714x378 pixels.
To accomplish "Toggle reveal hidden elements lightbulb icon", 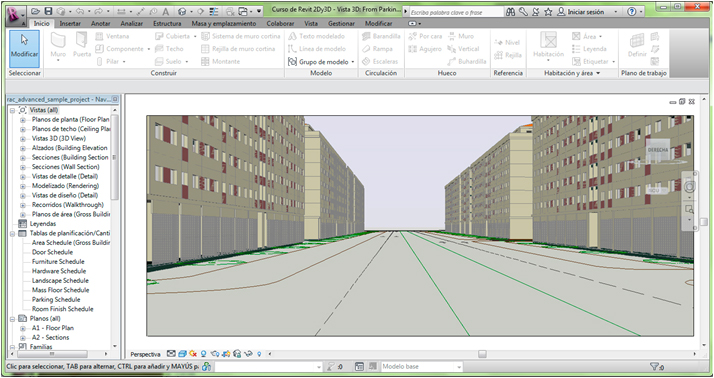I will click(x=259, y=354).
